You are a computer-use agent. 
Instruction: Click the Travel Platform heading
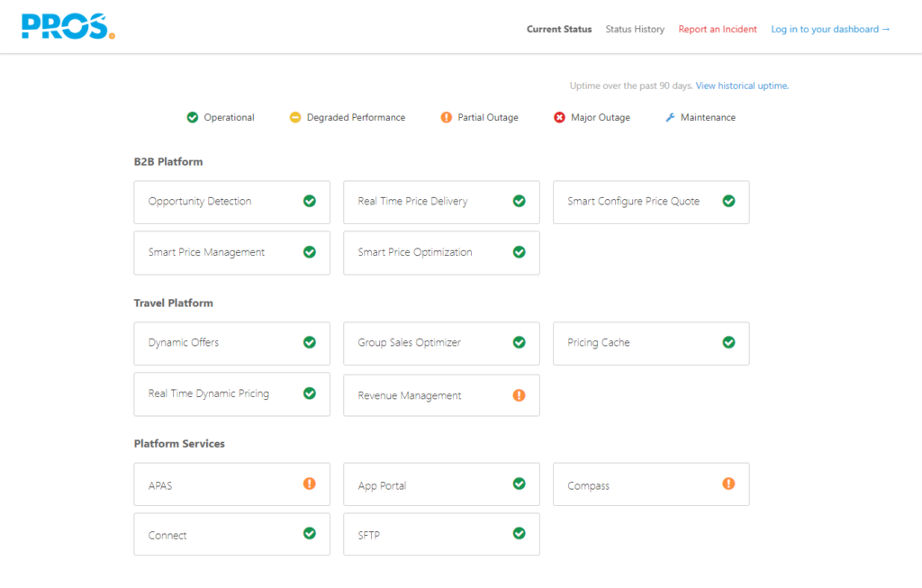pos(174,303)
